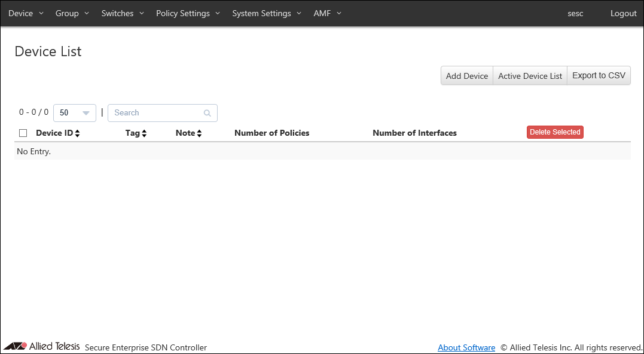Open the Switches menu
The height and width of the screenshot is (354, 644).
click(x=122, y=13)
